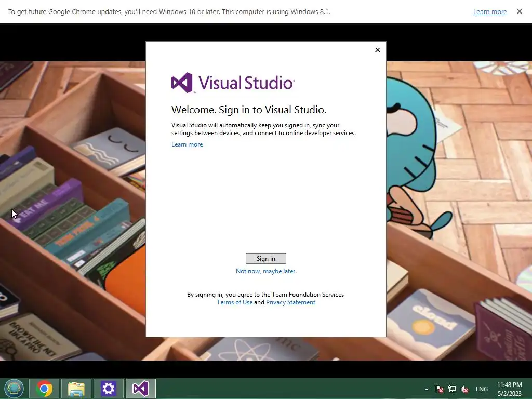
Task: Open Action Center flag icon in tray
Action: pos(440,389)
